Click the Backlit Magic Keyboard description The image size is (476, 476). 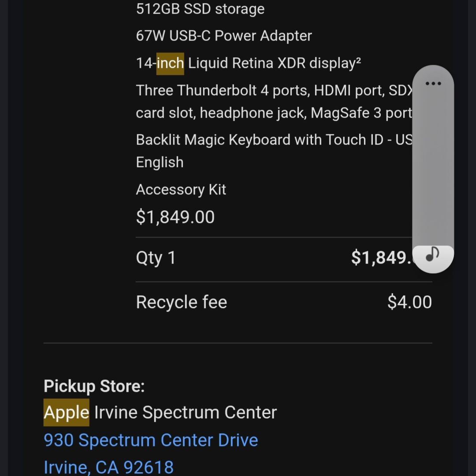click(274, 151)
